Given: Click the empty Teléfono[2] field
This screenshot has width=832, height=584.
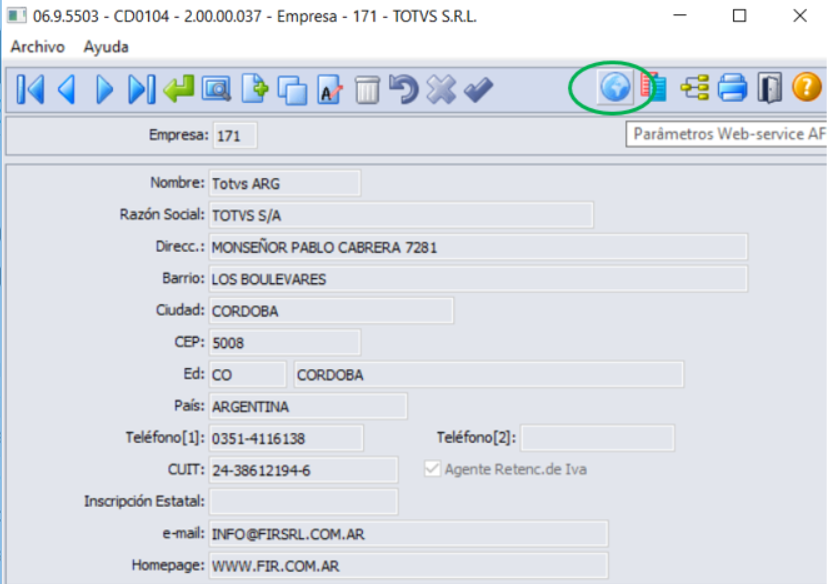Looking at the screenshot, I should click(597, 438).
